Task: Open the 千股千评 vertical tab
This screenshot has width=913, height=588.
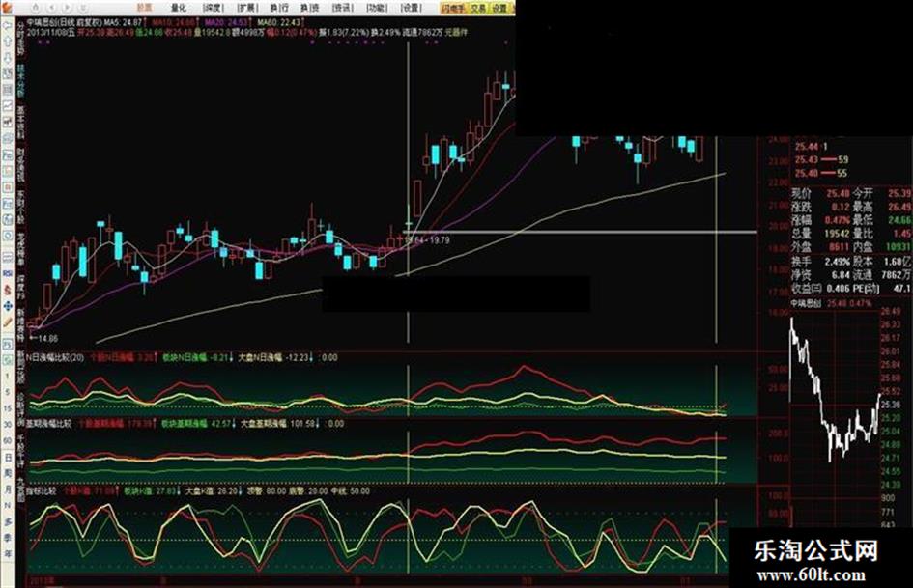Action: (x=21, y=453)
